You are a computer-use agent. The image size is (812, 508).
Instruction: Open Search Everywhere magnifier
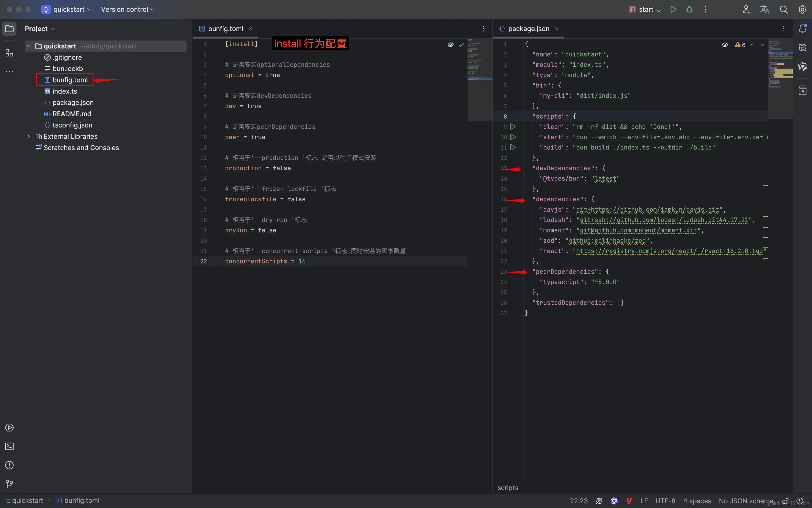(x=784, y=9)
